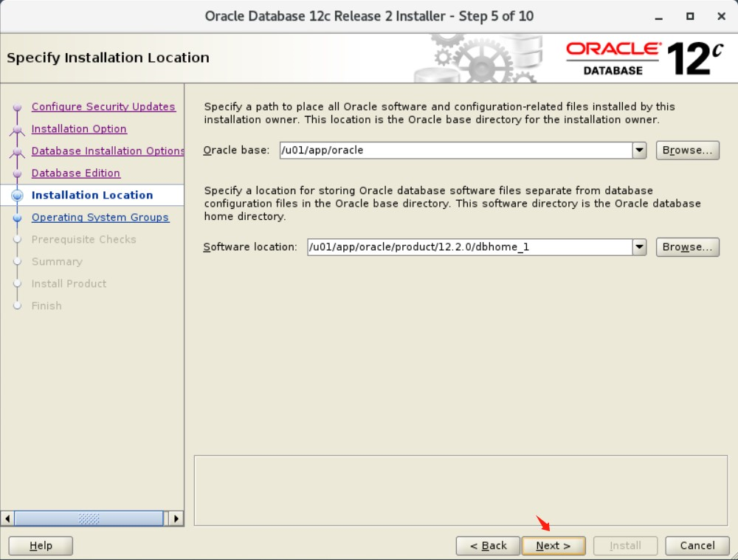Click the Database Installation Options branch icon
Viewport: 738px width, 560px height.
click(18, 151)
